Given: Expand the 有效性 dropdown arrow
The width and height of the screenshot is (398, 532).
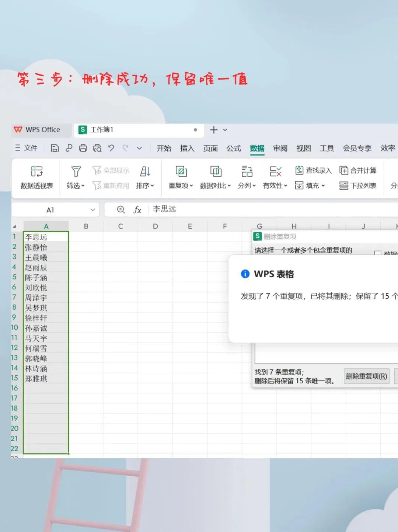Looking at the screenshot, I should tap(285, 186).
